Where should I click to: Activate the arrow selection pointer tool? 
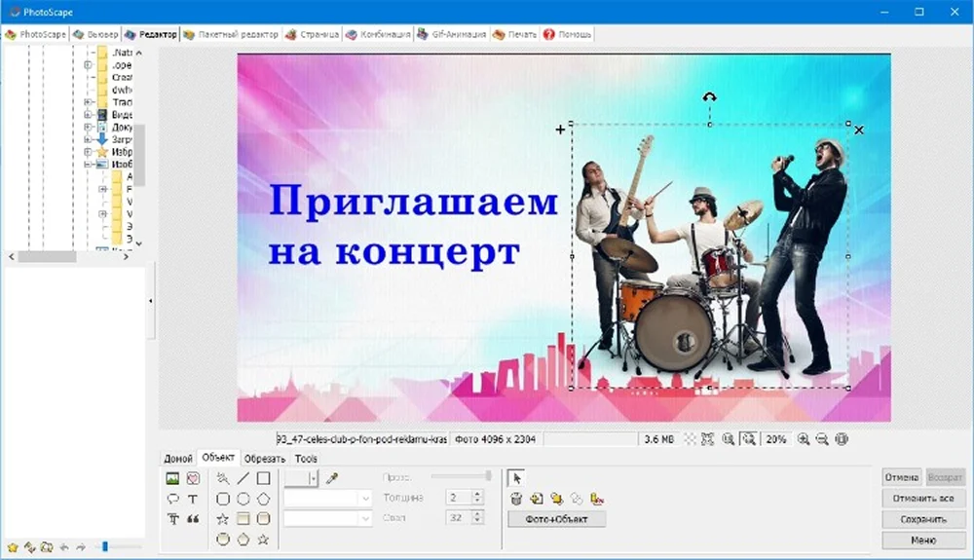coord(516,477)
